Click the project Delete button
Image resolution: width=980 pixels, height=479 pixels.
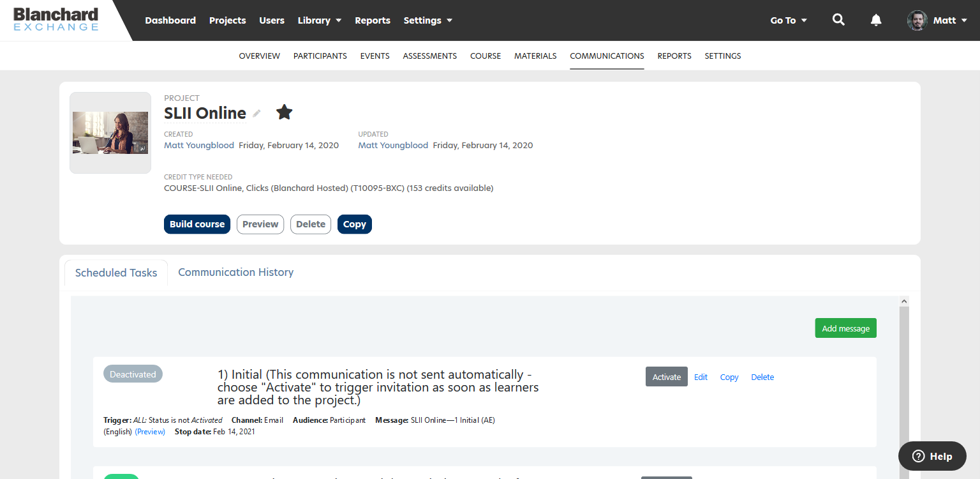pos(311,224)
